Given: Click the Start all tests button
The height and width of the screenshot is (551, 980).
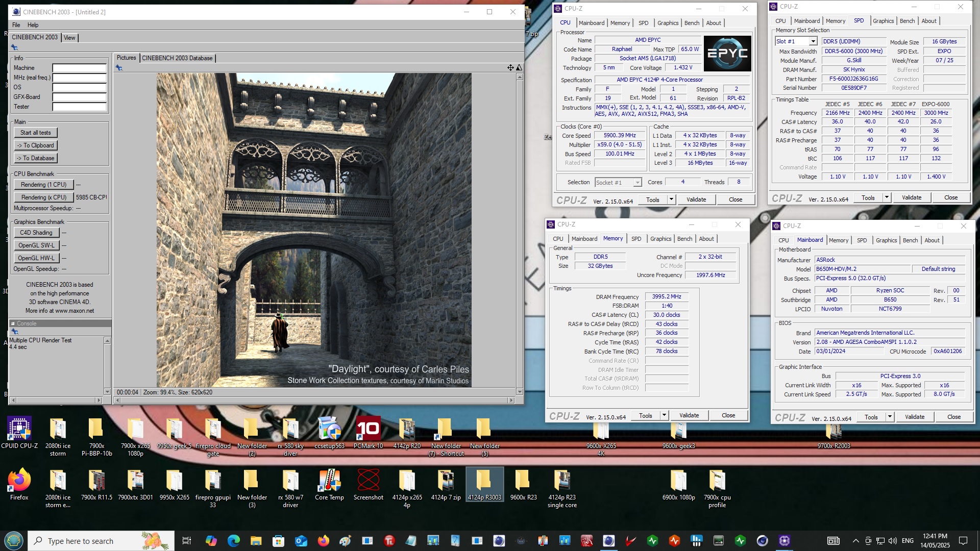Looking at the screenshot, I should [x=36, y=133].
